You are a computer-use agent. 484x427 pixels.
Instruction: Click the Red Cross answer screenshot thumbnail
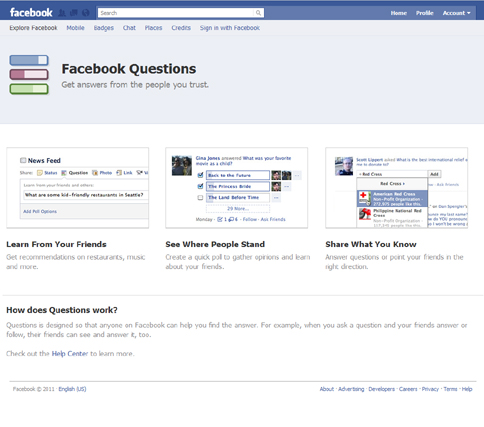(x=397, y=188)
